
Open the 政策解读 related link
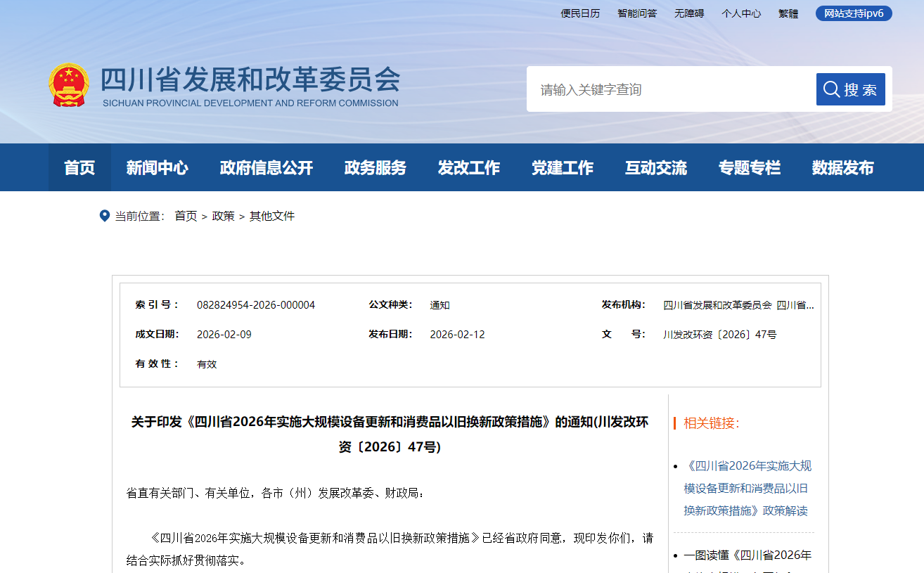747,488
